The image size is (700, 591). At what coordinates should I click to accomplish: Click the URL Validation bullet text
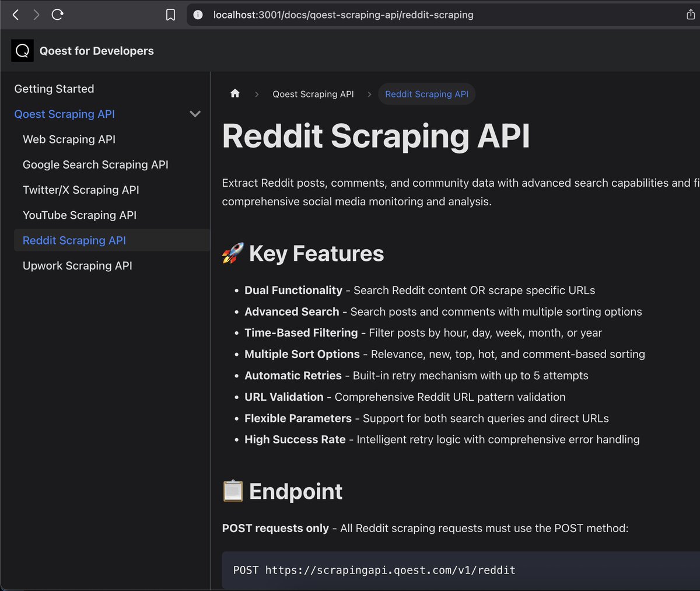[405, 397]
